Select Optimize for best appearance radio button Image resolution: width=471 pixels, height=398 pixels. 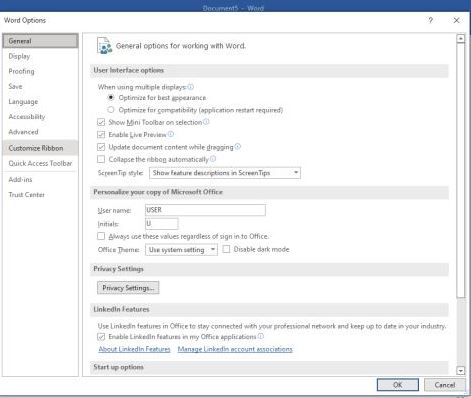(111, 98)
